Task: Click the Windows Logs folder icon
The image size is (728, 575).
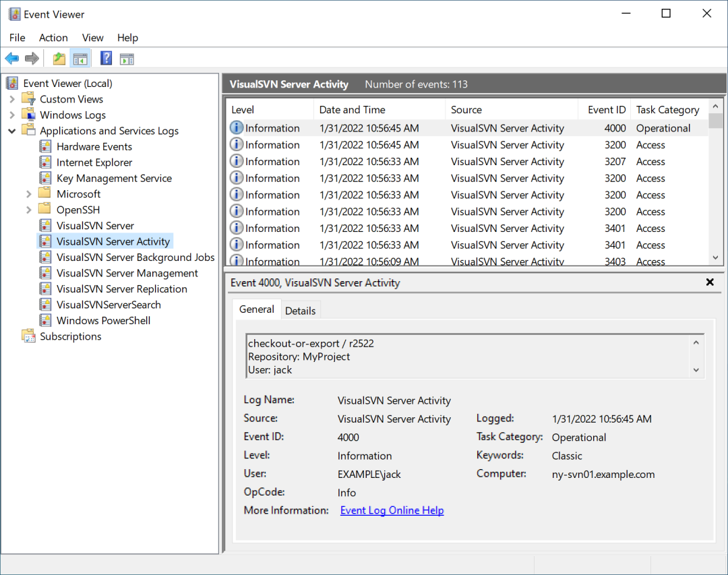Action: tap(29, 114)
